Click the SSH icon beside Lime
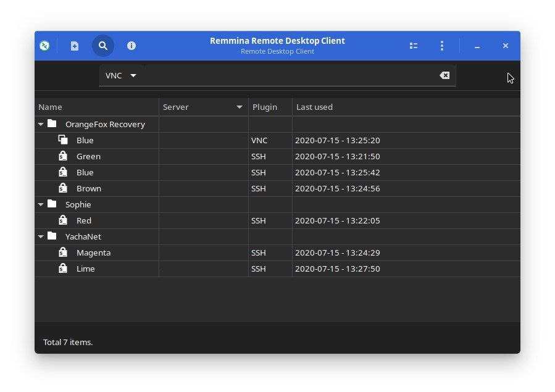The height and width of the screenshot is (392, 555). (x=63, y=268)
